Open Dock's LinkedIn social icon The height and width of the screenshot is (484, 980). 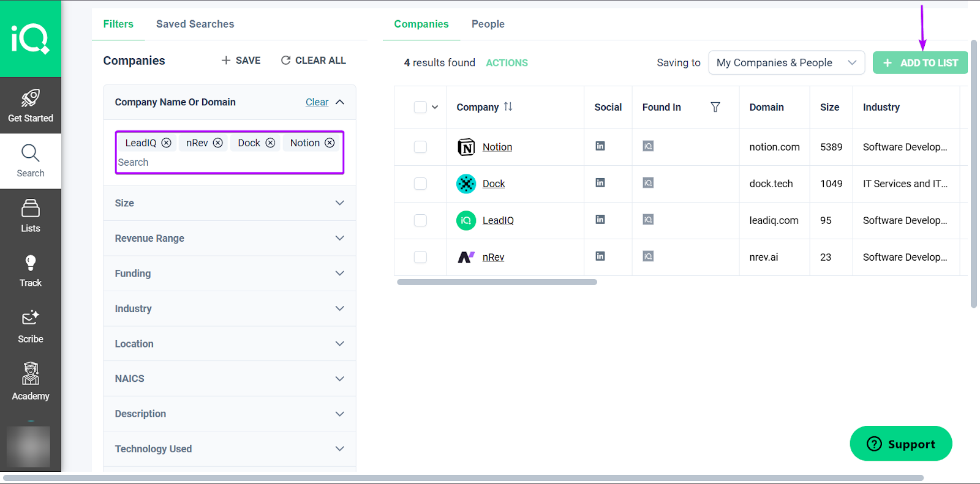[x=600, y=182]
